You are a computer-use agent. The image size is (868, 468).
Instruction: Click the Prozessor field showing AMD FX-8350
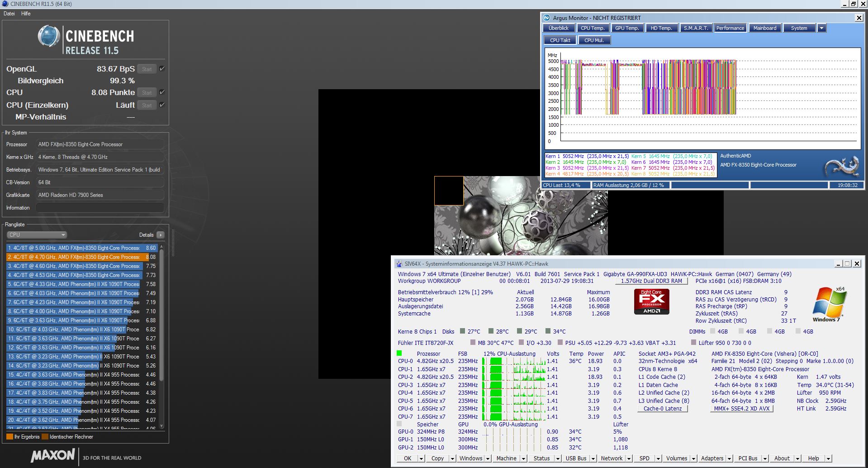pyautogui.click(x=100, y=144)
